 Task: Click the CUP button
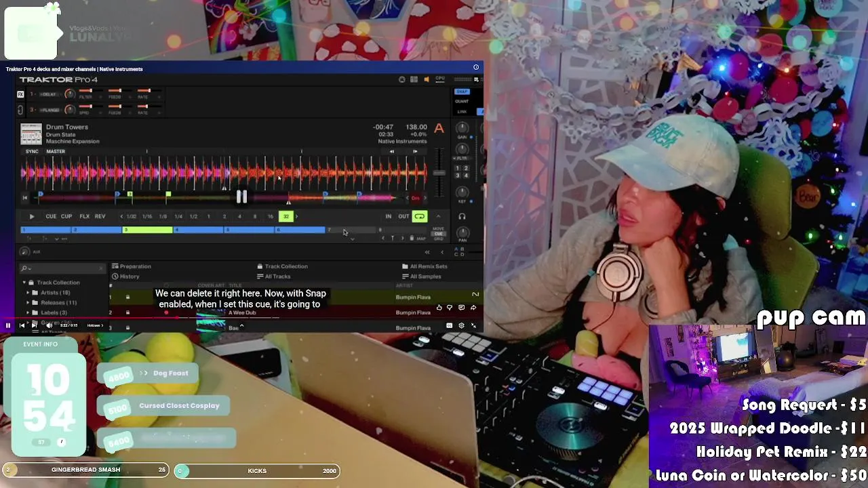coord(66,216)
